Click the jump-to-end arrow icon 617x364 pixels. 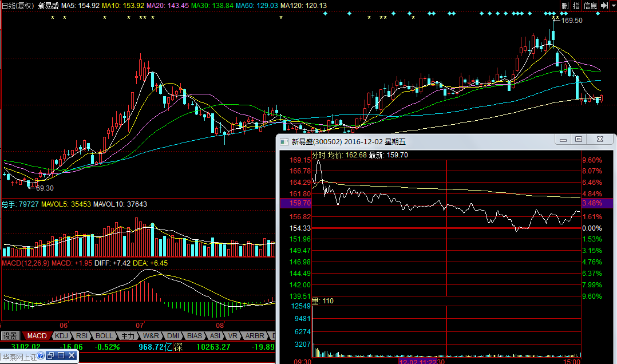[604, 6]
